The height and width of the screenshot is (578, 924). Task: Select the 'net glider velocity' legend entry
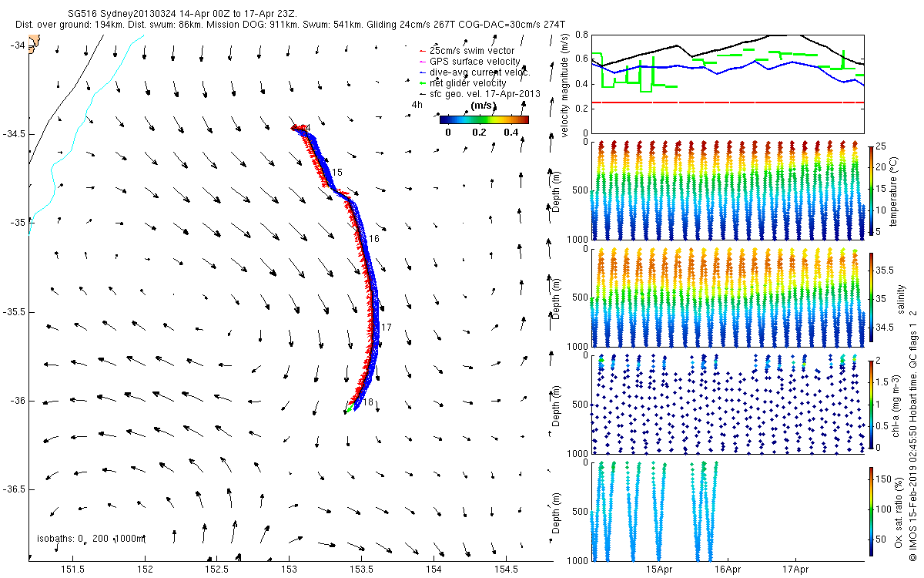(463, 82)
